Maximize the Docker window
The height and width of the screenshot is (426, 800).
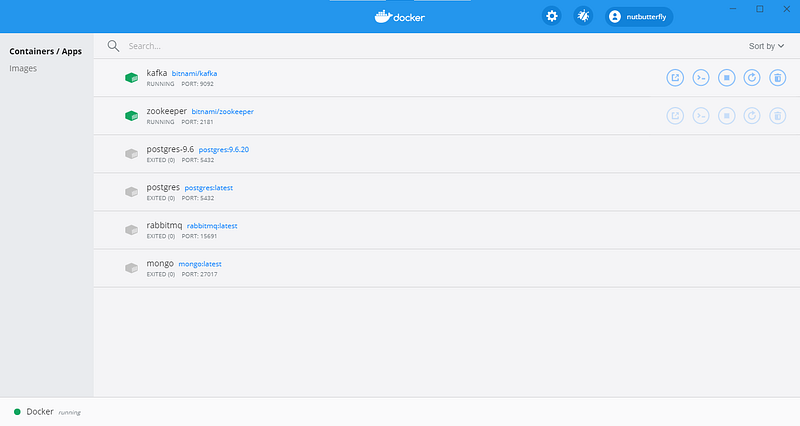pyautogui.click(x=760, y=9)
